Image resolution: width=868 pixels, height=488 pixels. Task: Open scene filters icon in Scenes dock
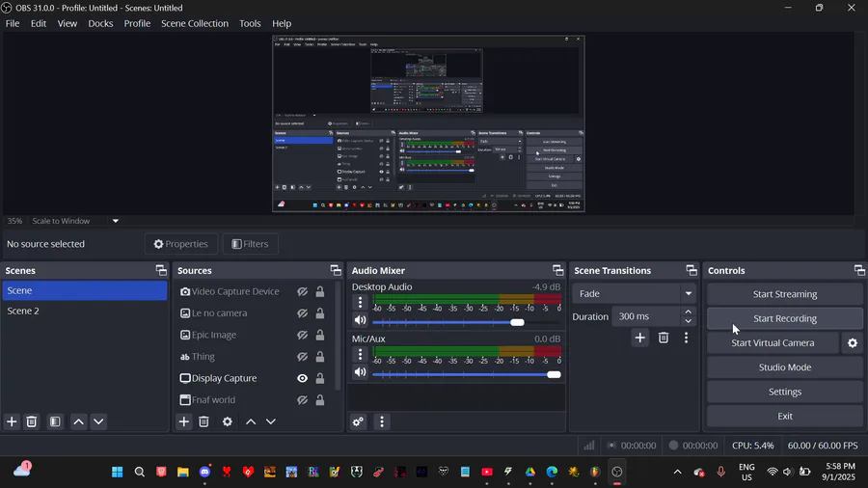coord(55,421)
